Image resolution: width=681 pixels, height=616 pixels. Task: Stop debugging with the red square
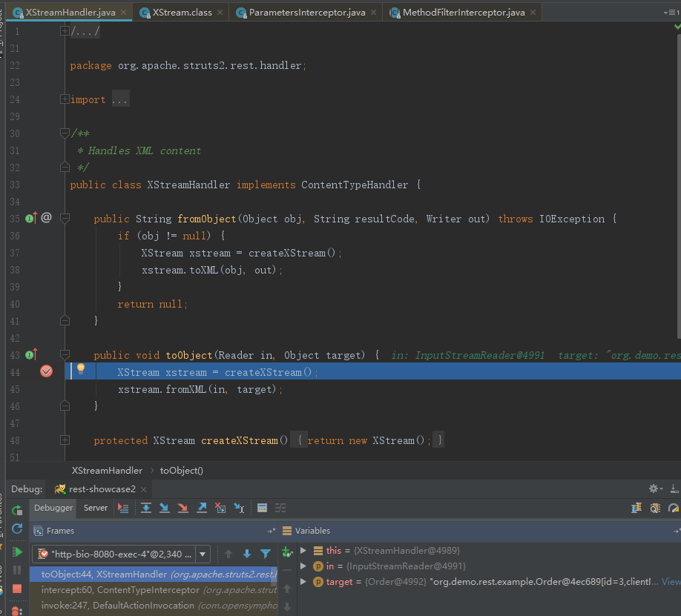tap(17, 589)
